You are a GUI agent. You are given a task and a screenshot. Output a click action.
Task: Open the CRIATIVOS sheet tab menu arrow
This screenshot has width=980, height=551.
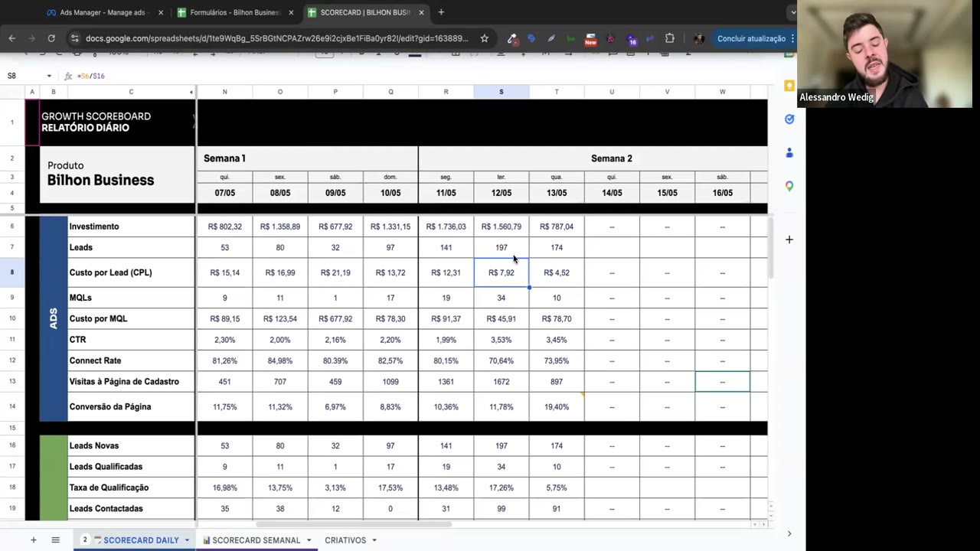tap(374, 540)
